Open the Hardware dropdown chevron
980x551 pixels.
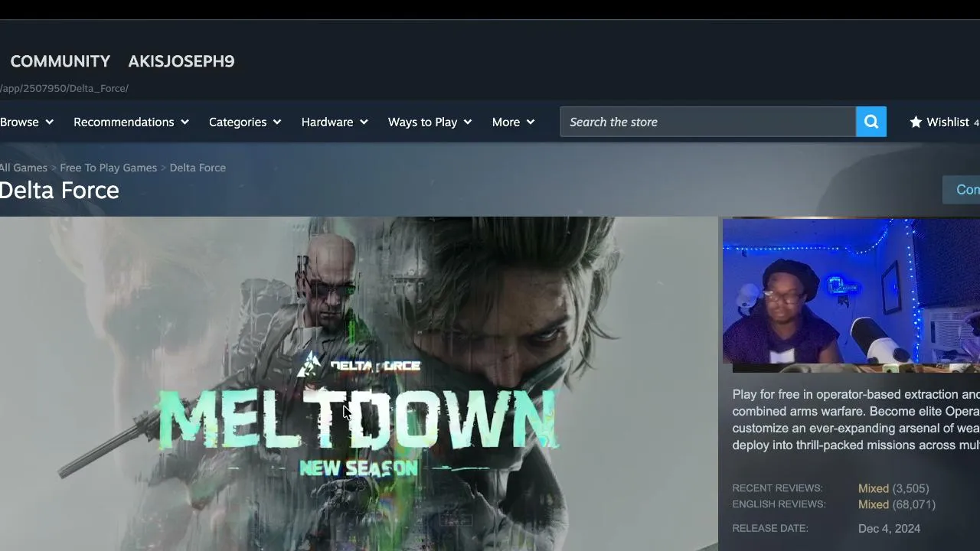(364, 122)
